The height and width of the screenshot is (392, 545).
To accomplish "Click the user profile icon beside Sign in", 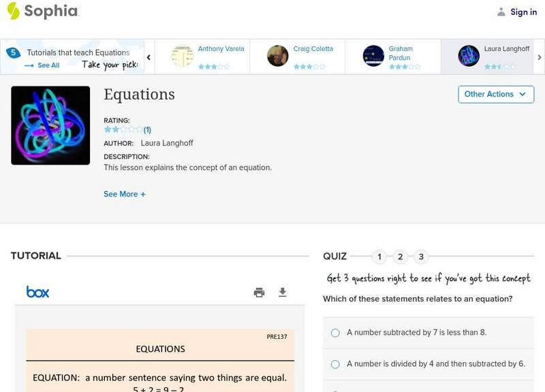I will (x=501, y=12).
